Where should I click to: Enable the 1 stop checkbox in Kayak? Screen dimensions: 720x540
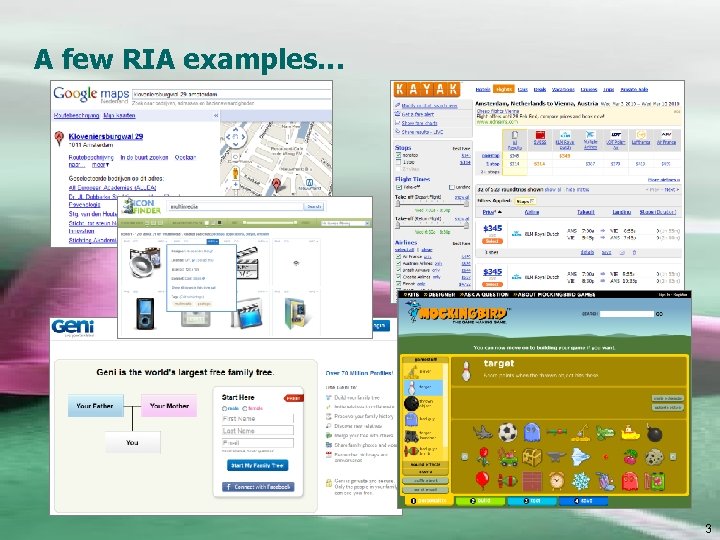[x=399, y=162]
